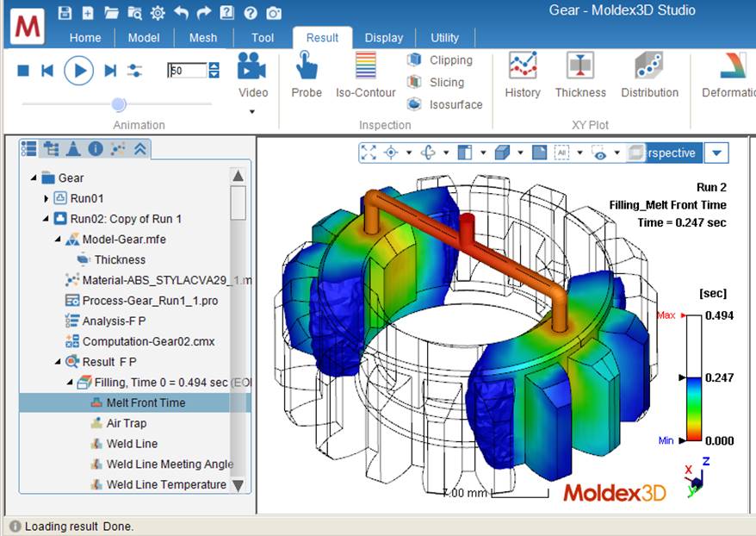Open the Display ribbon tab
This screenshot has width=756, height=536.
pyautogui.click(x=383, y=38)
